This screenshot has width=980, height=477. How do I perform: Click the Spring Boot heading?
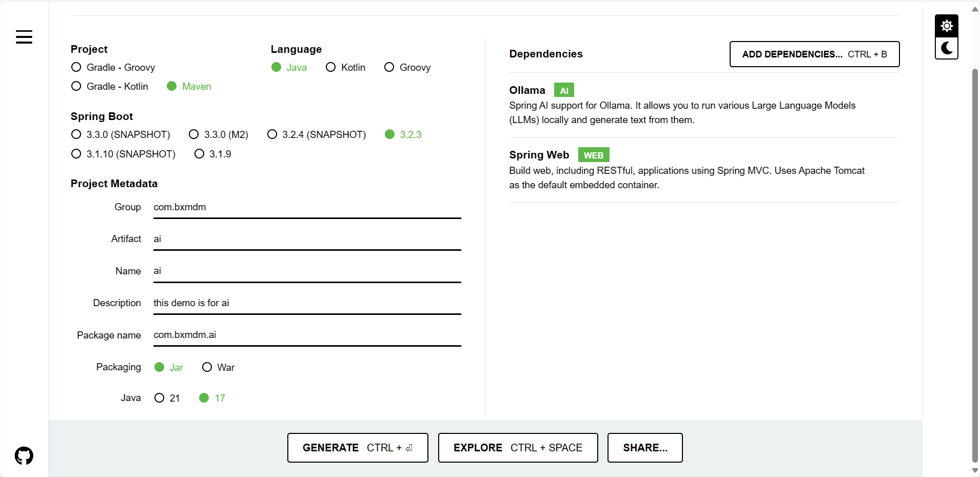click(102, 116)
